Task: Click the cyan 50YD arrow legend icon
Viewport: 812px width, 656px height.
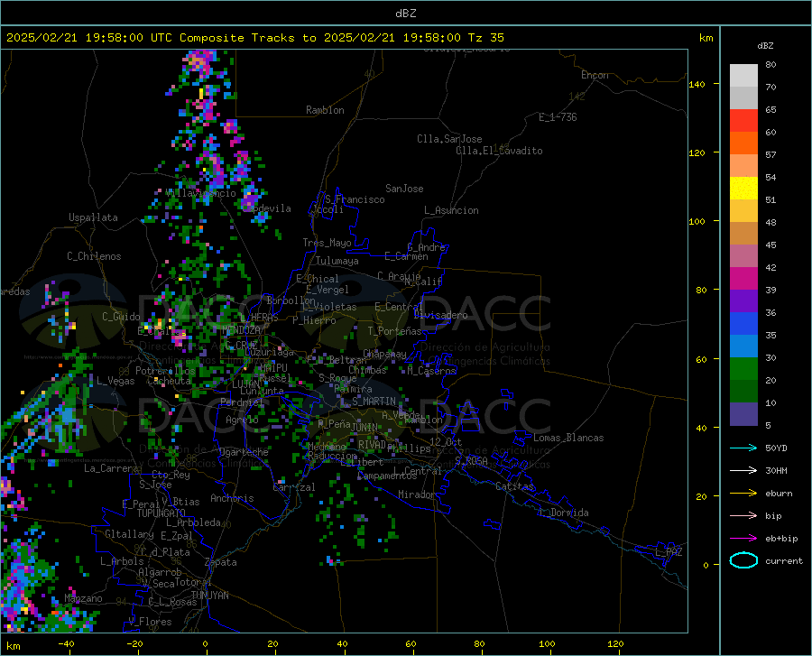Action: 743,448
